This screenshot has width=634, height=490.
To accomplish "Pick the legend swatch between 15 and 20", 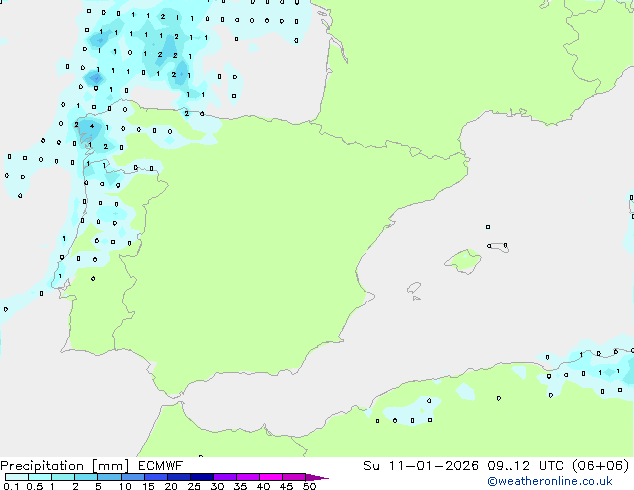I will pos(156,477).
